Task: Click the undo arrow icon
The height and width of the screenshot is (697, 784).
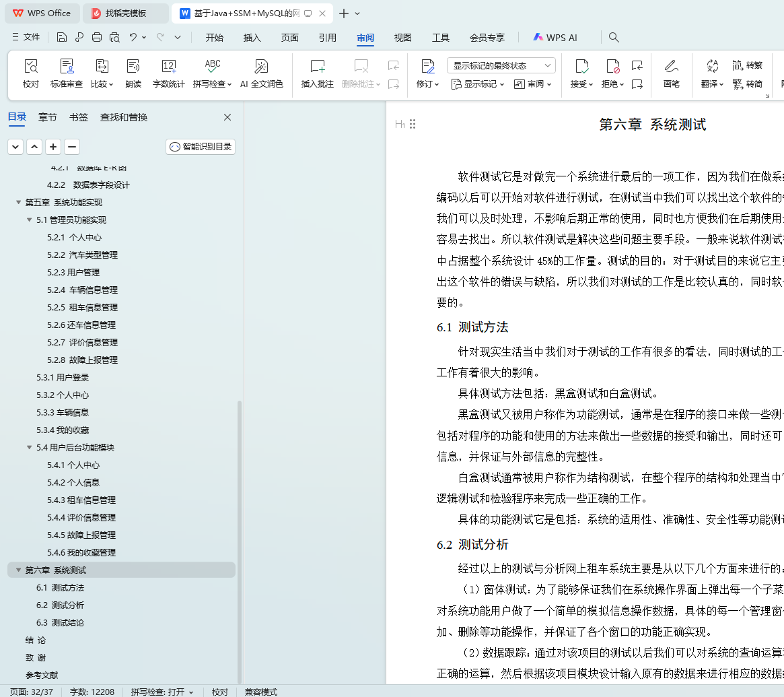Action: coord(133,37)
